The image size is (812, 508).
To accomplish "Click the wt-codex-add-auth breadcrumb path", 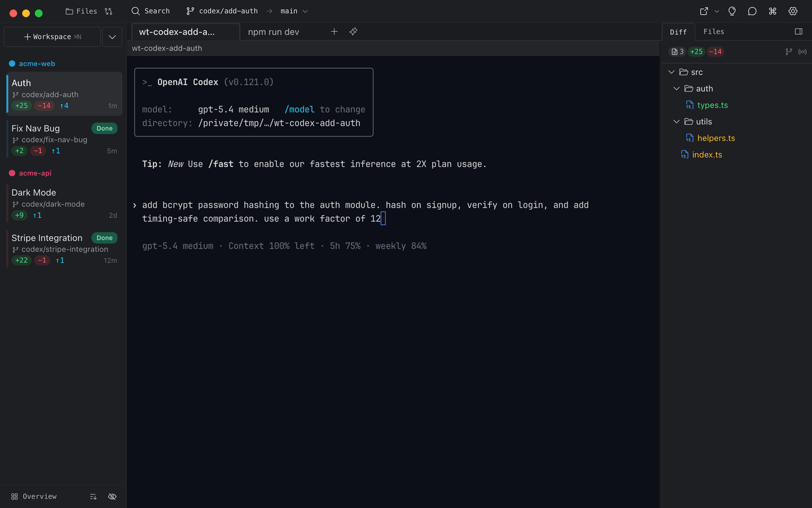I will 167,48.
